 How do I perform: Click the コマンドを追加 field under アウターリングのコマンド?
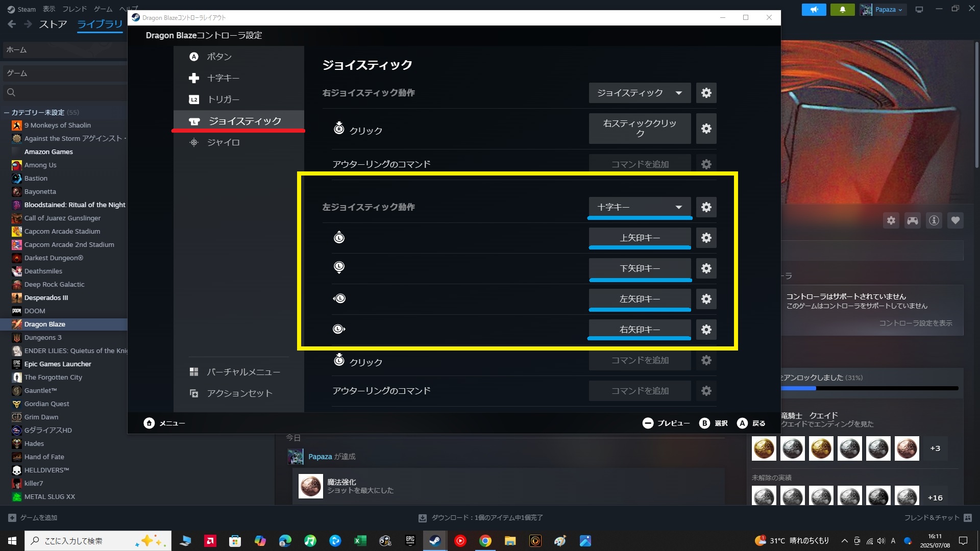coord(639,164)
